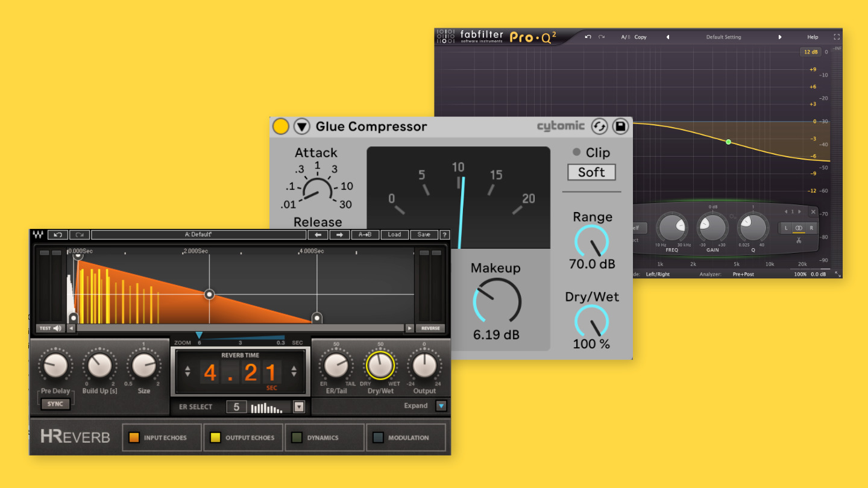Click the blue ZOOM slider marker
Screen dimensions: 868x488
199,335
